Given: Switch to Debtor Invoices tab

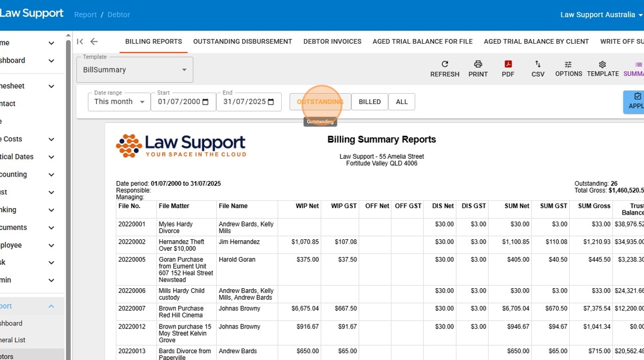Looking at the screenshot, I should coord(332,41).
